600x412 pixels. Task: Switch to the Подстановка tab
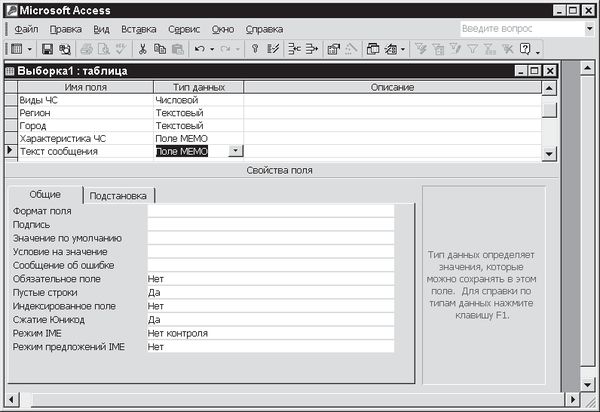[x=117, y=195]
